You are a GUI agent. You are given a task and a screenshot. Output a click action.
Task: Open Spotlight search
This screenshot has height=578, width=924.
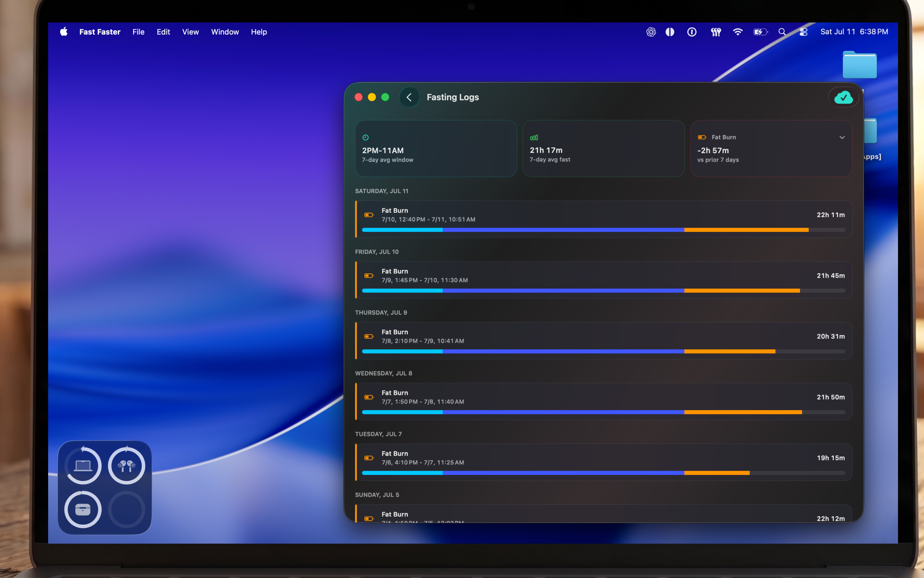(x=782, y=32)
